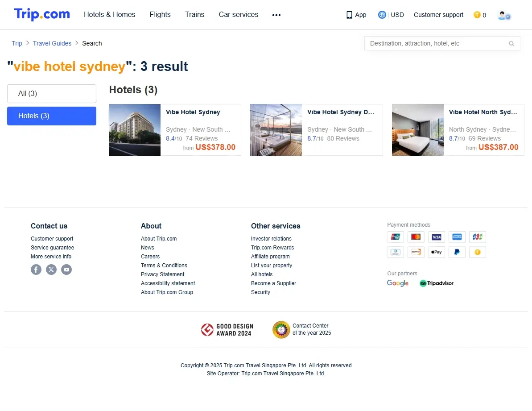Viewport: 532px width, 411px height.
Task: Click the Diners Club payment icon
Action: [x=396, y=252]
